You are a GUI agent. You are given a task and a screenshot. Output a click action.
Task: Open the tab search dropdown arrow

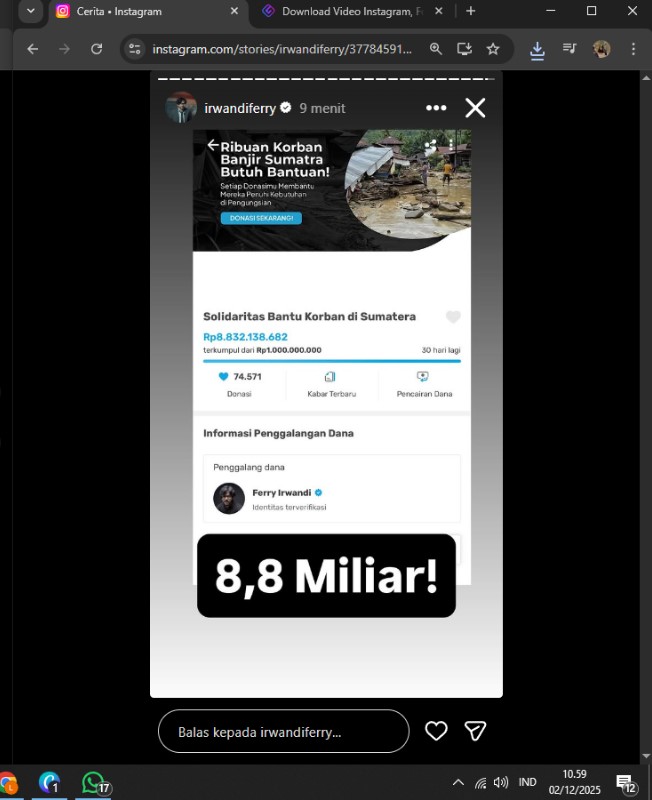point(31,11)
